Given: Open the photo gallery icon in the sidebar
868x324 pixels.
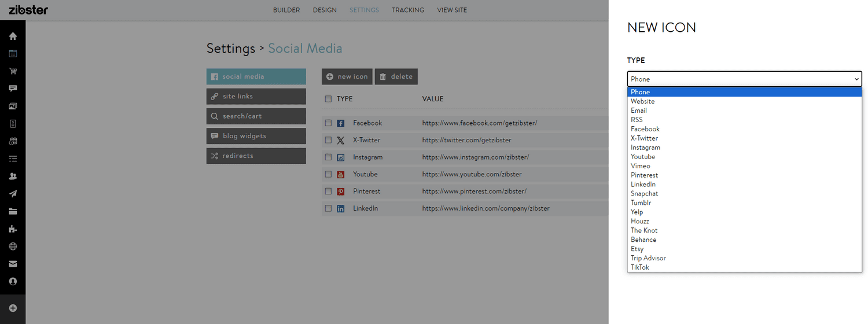Looking at the screenshot, I should tap(13, 106).
